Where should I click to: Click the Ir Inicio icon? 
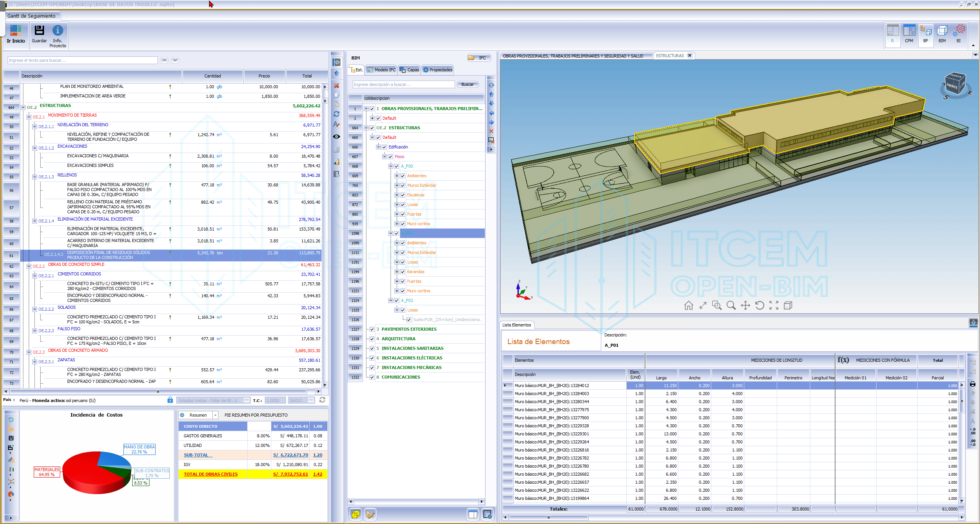click(16, 31)
